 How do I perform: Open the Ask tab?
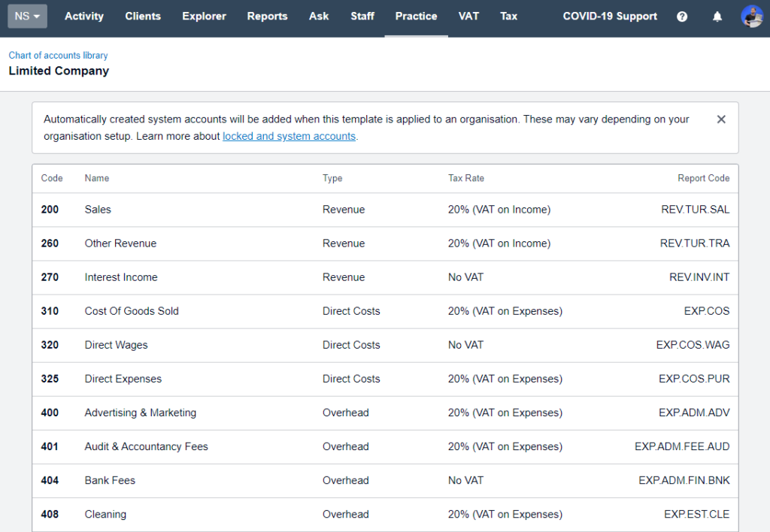pyautogui.click(x=319, y=16)
